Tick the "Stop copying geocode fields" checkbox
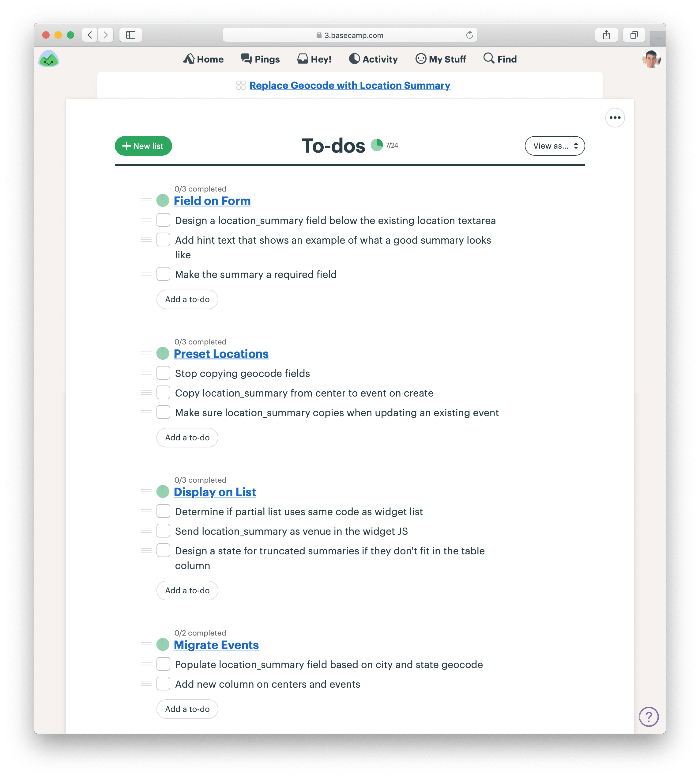This screenshot has width=700, height=779. point(163,373)
